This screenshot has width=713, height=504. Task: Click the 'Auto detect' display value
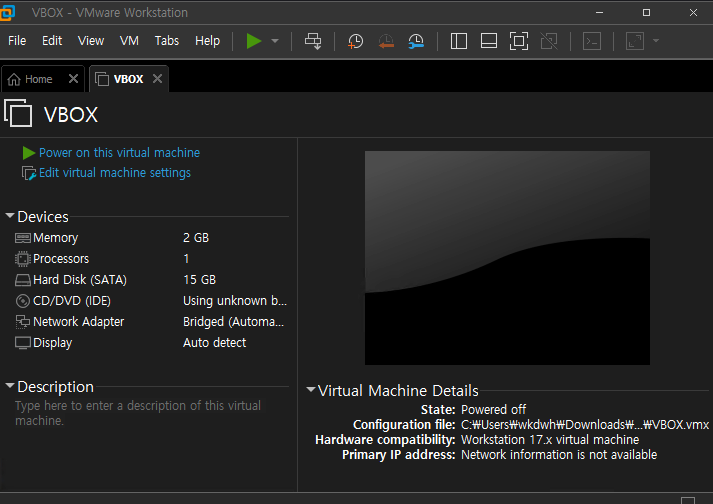coord(215,343)
